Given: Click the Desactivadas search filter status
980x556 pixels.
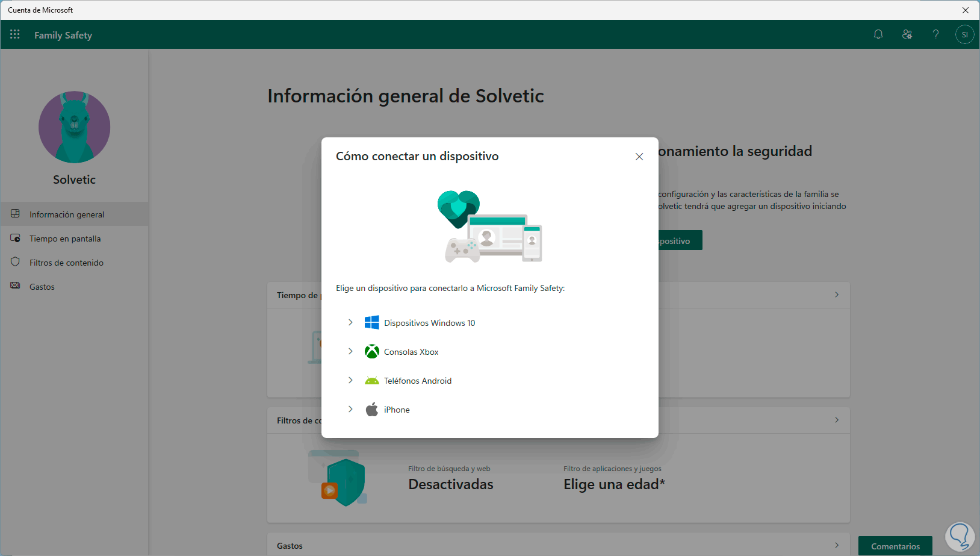Looking at the screenshot, I should point(451,484).
